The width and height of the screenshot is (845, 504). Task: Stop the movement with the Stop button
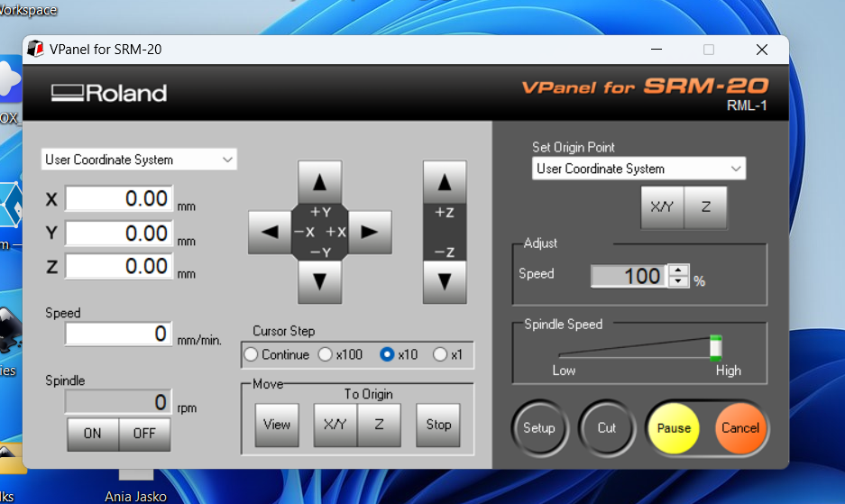[438, 425]
